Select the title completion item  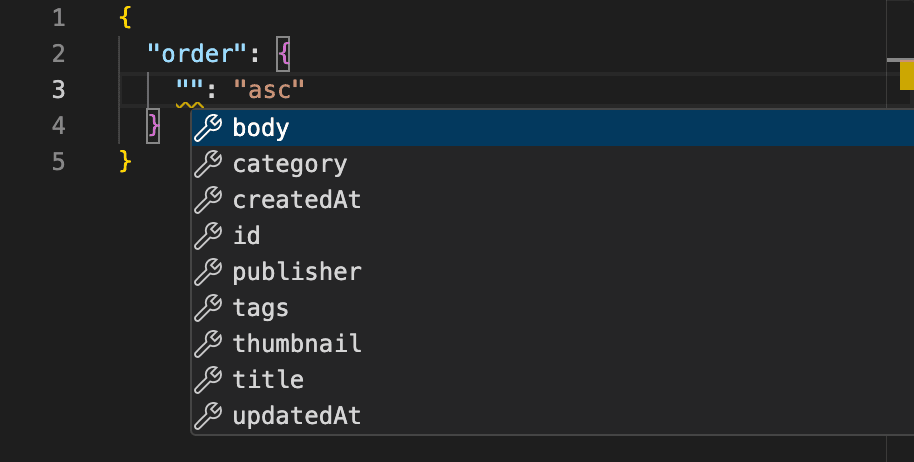coord(268,380)
